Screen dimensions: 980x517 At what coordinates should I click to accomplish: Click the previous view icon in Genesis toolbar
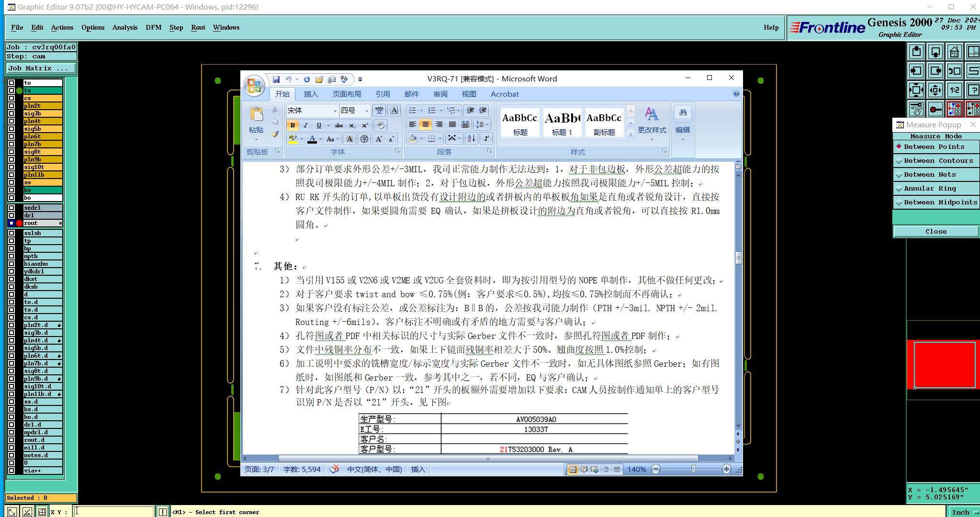[954, 71]
